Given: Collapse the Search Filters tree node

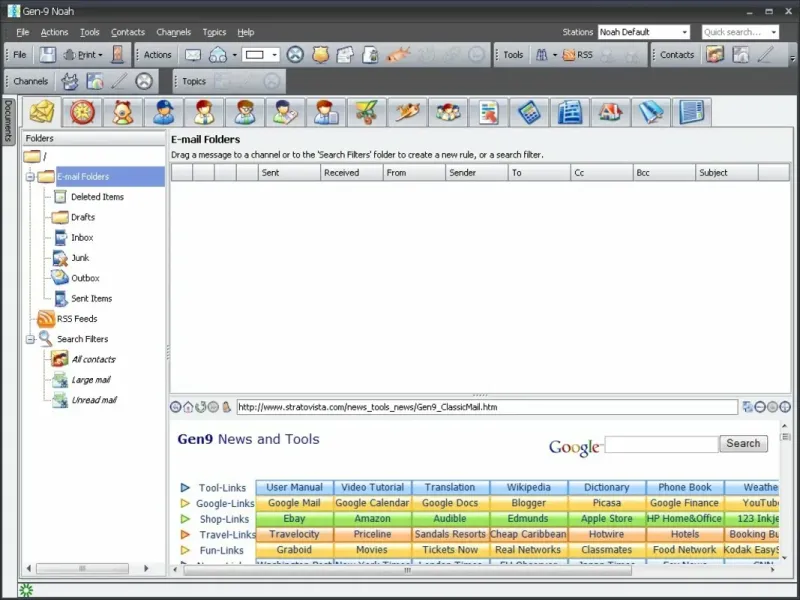Looking at the screenshot, I should 30,339.
